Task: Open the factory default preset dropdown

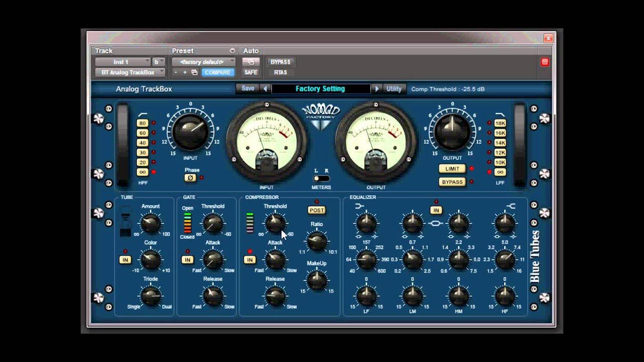Action: (203, 62)
